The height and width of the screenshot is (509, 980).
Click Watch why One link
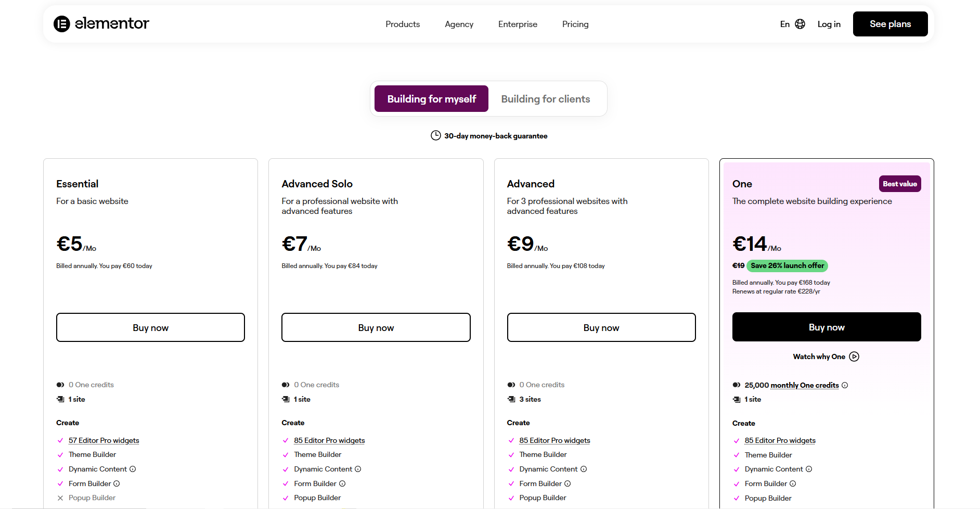pyautogui.click(x=819, y=357)
